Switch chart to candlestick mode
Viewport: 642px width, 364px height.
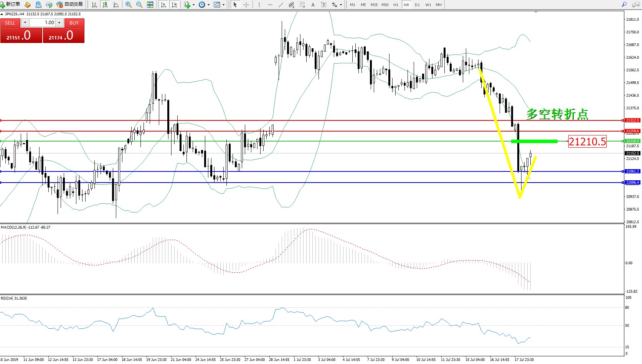click(105, 5)
